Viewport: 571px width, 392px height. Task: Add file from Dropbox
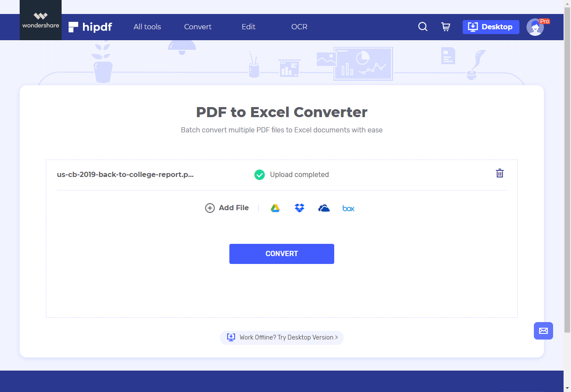[x=299, y=208]
